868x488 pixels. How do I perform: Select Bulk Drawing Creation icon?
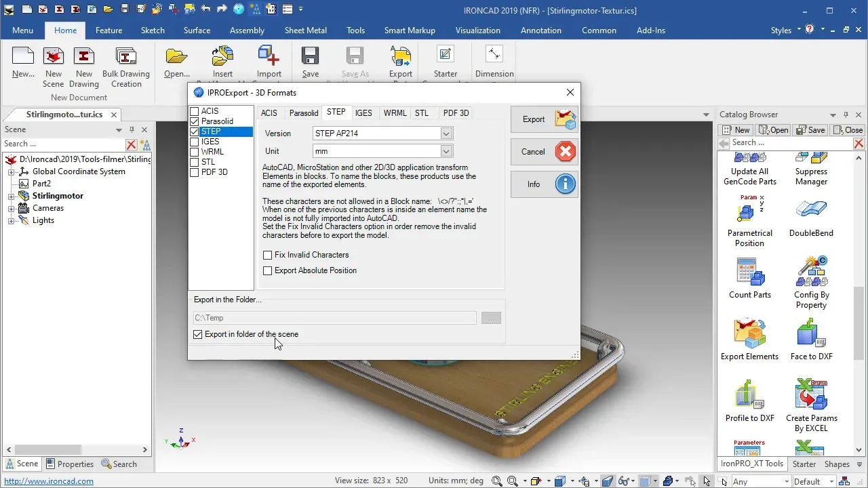pyautogui.click(x=126, y=68)
